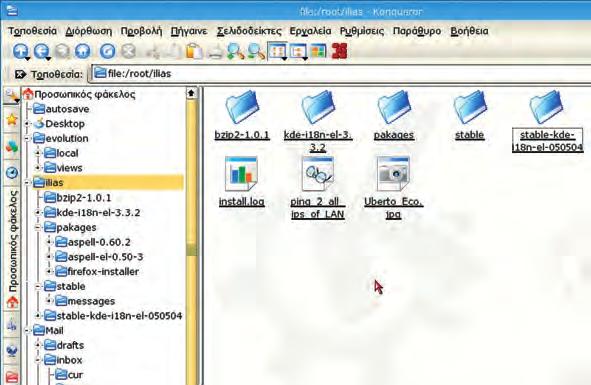The width and height of the screenshot is (591, 385).
Task: Click the greyed-out Forward arrow icon
Action: (63, 51)
